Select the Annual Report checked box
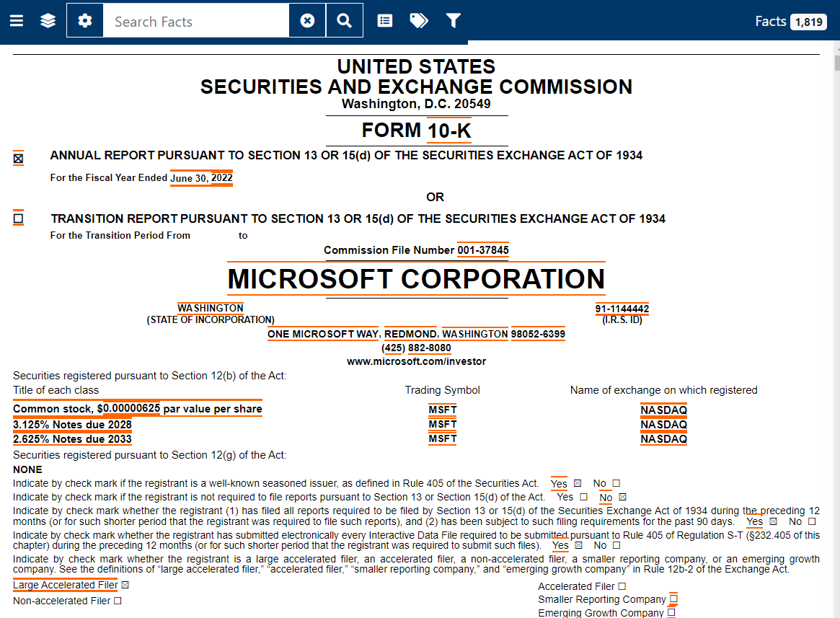The image size is (840, 618). click(19, 158)
